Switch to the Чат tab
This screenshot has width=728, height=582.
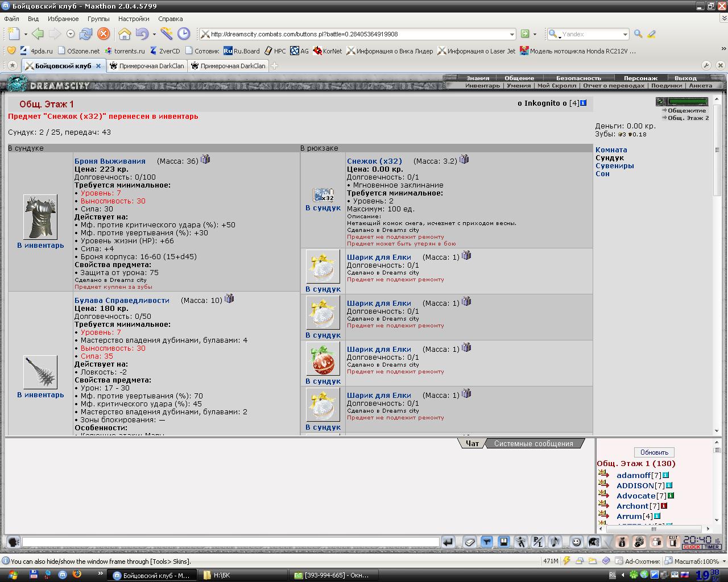click(x=472, y=443)
